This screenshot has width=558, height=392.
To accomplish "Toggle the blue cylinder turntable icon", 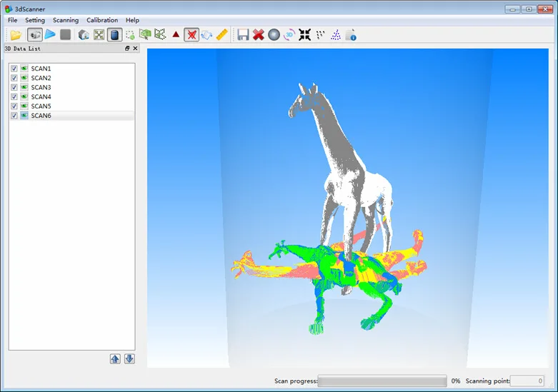I will [x=114, y=35].
